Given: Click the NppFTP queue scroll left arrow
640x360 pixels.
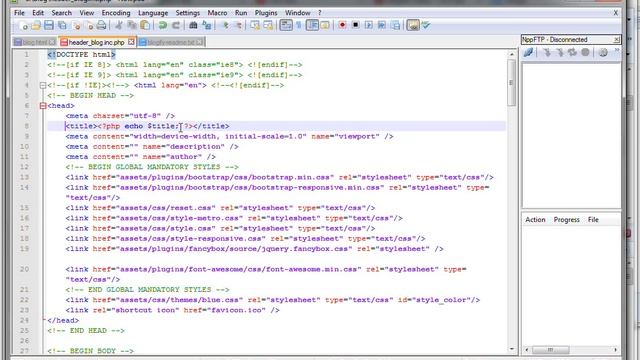Looking at the screenshot, I should (x=527, y=350).
